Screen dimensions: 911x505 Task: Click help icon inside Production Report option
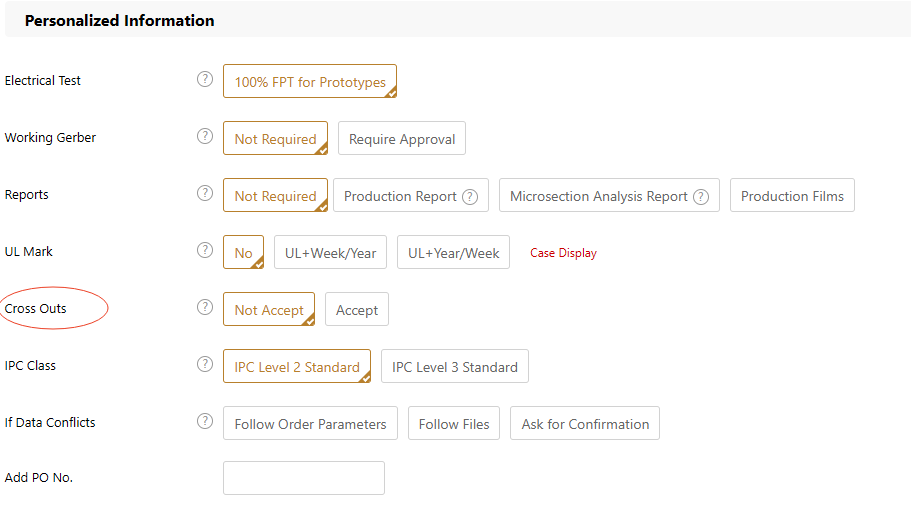point(470,197)
